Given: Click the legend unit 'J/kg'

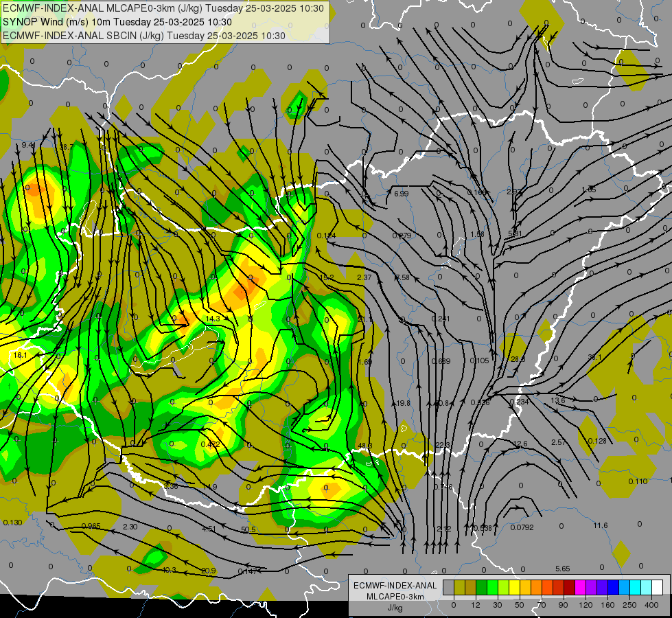Looking at the screenshot, I should click(395, 607).
